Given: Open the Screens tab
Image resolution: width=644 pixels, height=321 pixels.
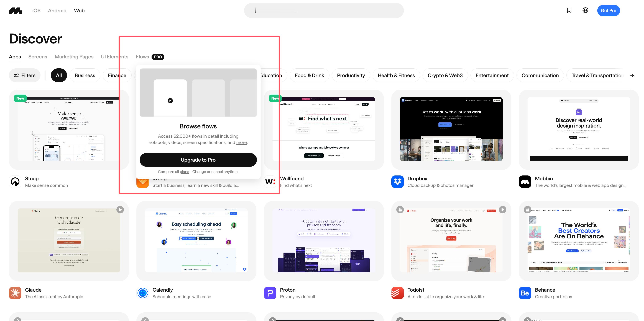Looking at the screenshot, I should [38, 57].
